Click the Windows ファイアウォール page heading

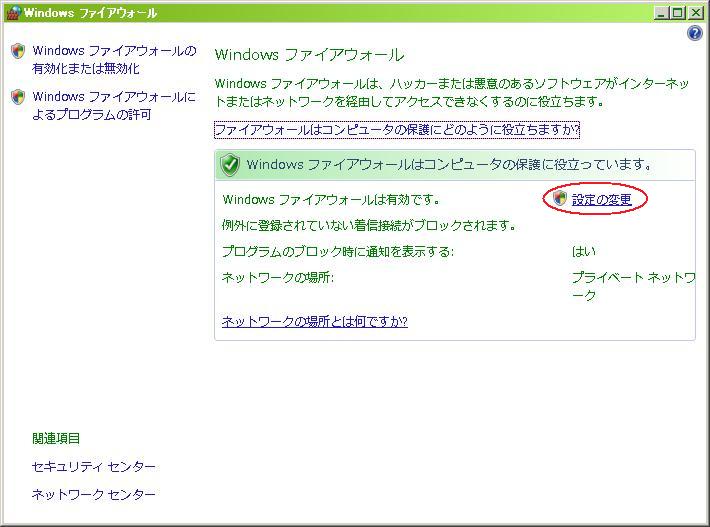coord(309,55)
